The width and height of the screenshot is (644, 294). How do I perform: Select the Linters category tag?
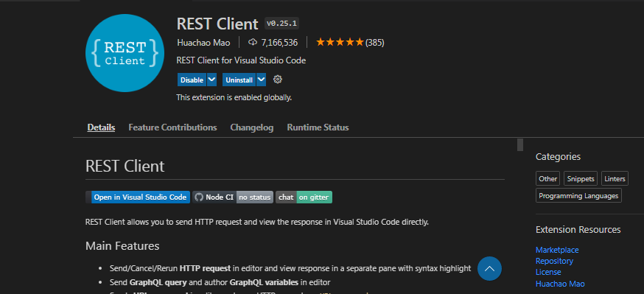point(615,178)
